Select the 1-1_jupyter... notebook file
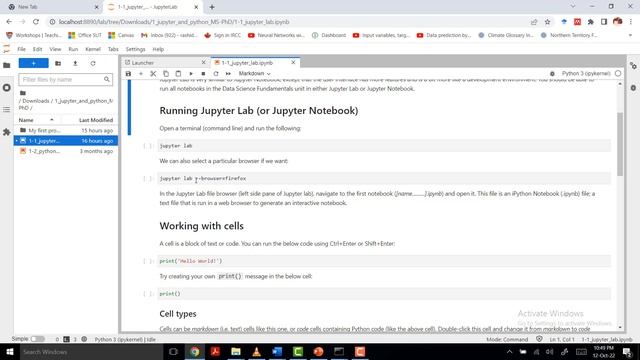This screenshot has height=360, width=640. [66, 141]
